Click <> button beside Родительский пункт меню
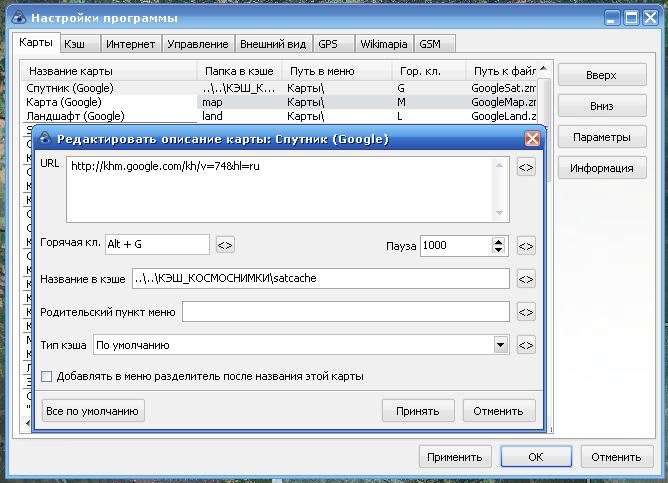Screen dimensions: 668x483 coord(526,312)
